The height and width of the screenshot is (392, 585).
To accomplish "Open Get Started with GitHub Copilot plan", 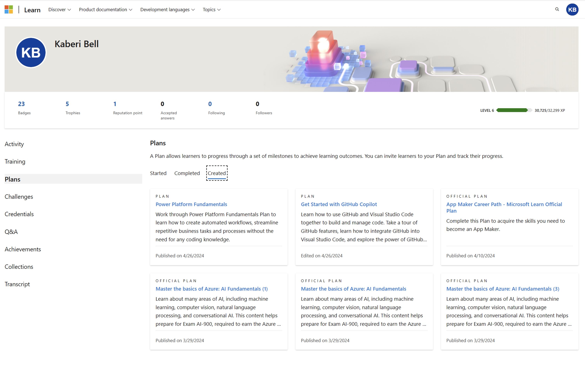I will click(338, 204).
